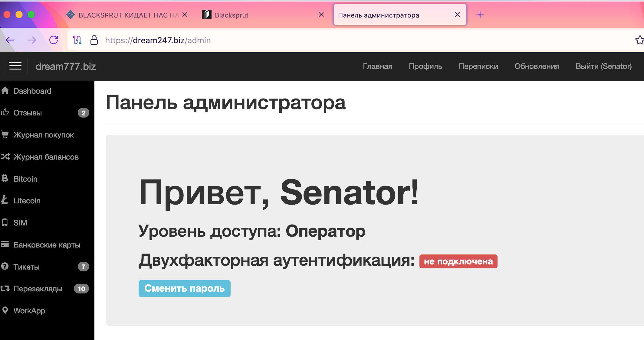Click the Litecoin symbol icon in sidebar

[5, 200]
